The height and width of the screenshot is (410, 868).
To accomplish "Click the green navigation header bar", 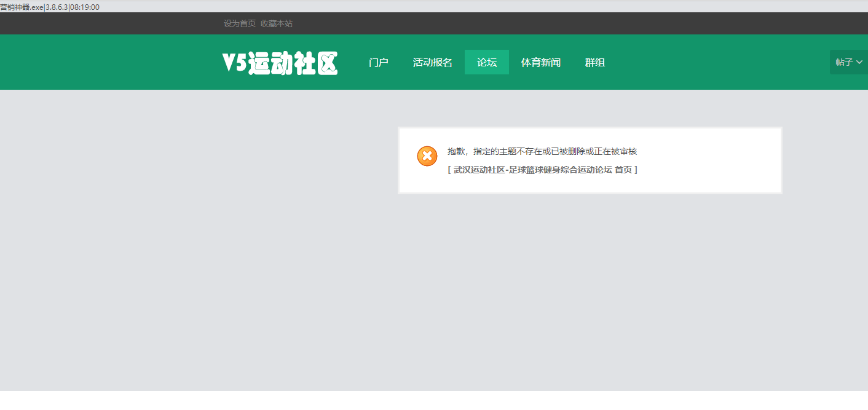I will click(x=123, y=62).
